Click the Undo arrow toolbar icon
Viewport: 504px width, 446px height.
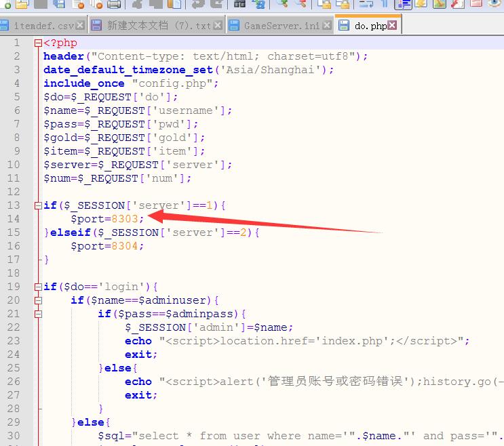[198, 4]
